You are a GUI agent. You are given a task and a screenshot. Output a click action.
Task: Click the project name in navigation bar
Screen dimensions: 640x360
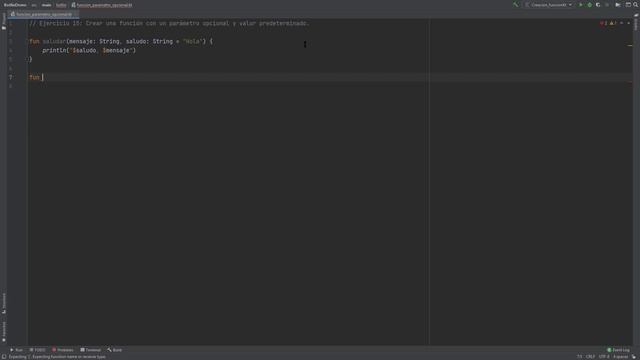coord(15,5)
